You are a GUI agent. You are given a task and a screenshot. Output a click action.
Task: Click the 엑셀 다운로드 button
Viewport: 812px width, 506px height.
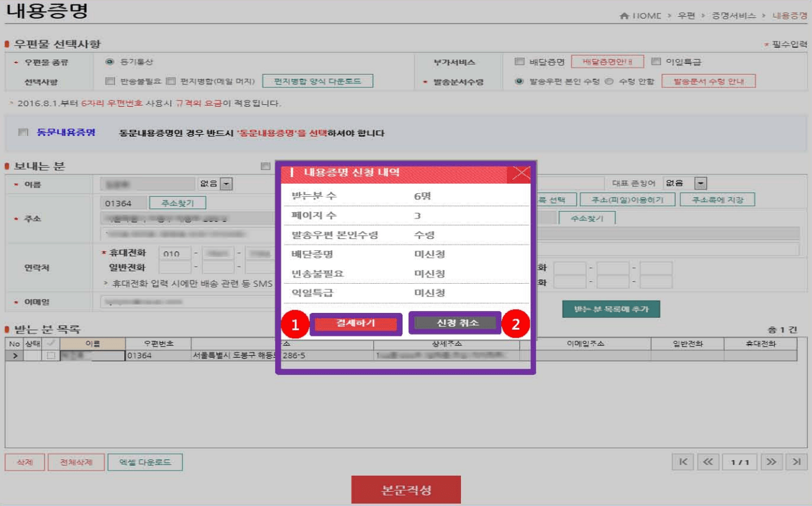coord(145,463)
